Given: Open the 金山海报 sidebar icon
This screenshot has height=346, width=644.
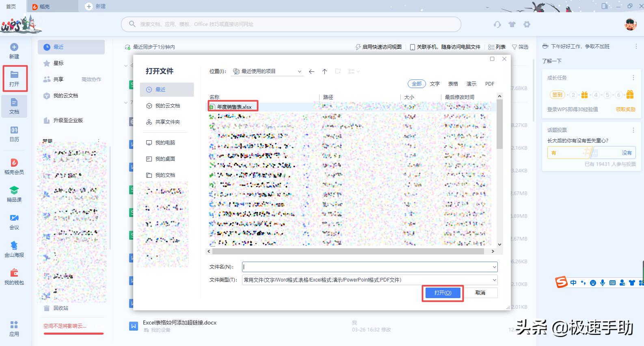Looking at the screenshot, I should click(x=14, y=249).
